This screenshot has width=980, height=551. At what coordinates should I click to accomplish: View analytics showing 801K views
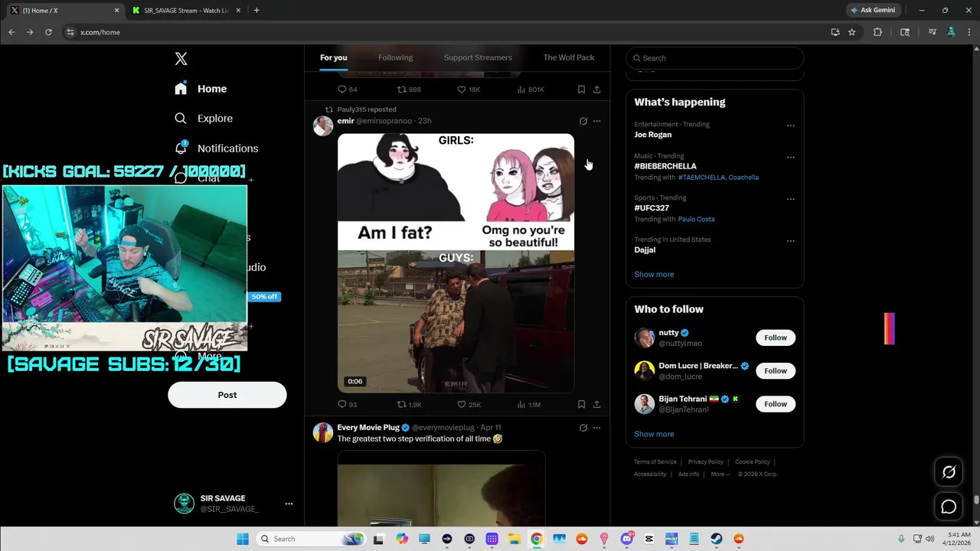click(x=530, y=90)
